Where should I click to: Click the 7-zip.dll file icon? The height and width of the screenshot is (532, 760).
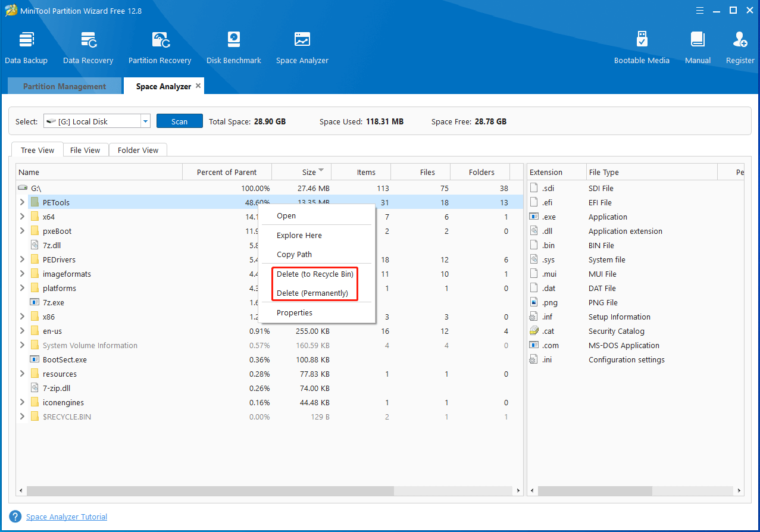[x=35, y=388]
